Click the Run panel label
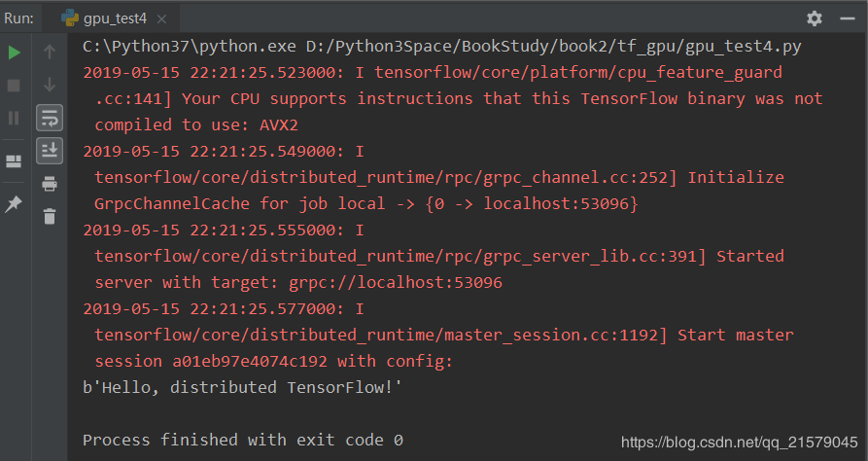Screen dimensions: 868x461 pos(18,18)
